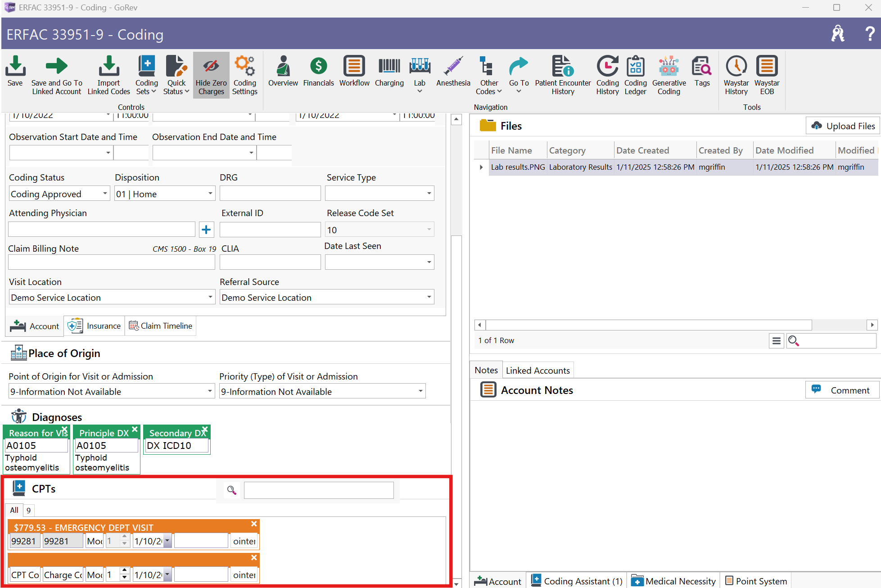Remove the Reason for Vis diagnosis
Screen dimensions: 881x588
(64, 429)
